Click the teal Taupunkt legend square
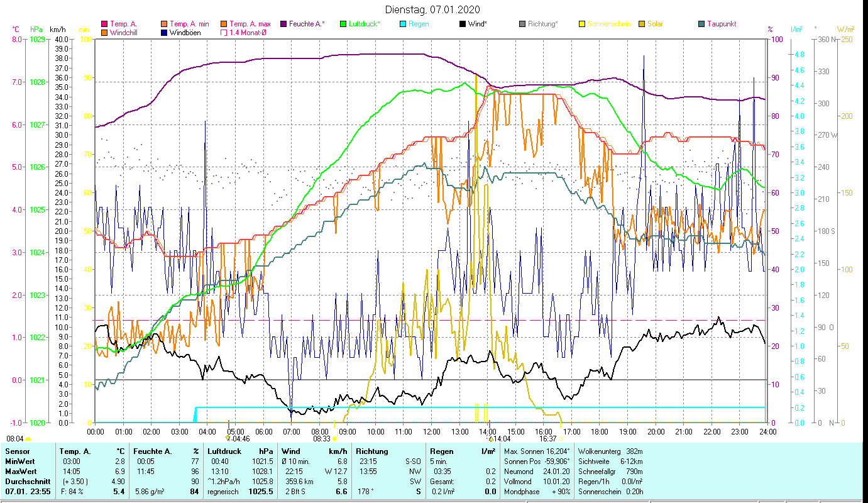The height and width of the screenshot is (503, 868). click(701, 24)
